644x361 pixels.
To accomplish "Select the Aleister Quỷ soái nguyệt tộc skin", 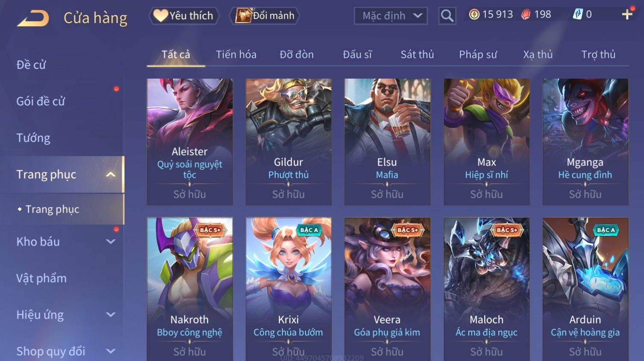I will coord(190,141).
